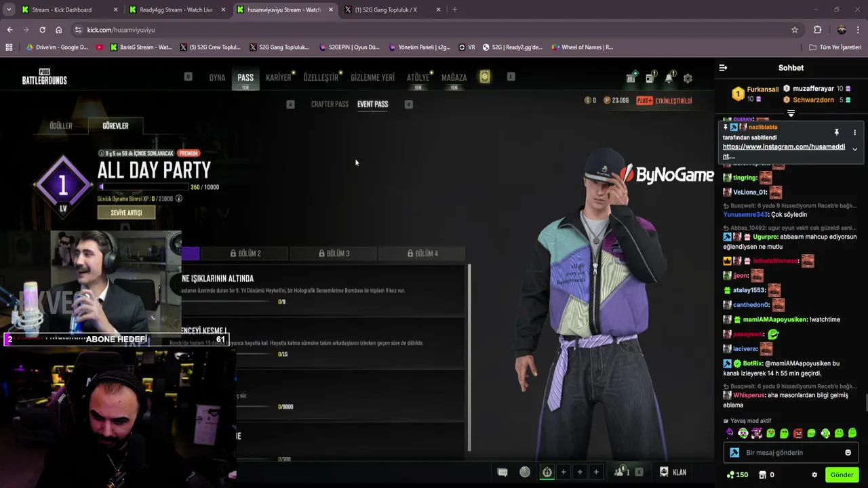The image size is (868, 488).
Task: Switch to Ready4gg Stream tab
Action: click(x=177, y=9)
